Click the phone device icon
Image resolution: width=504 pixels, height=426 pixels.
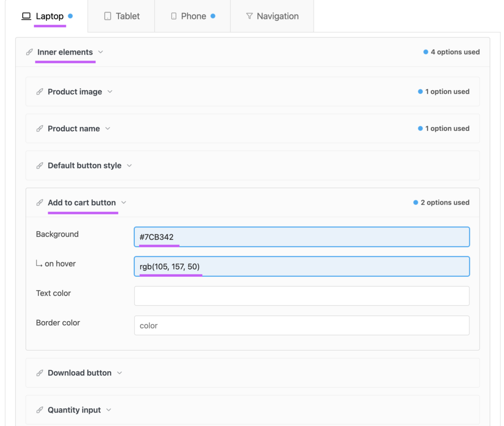(174, 16)
